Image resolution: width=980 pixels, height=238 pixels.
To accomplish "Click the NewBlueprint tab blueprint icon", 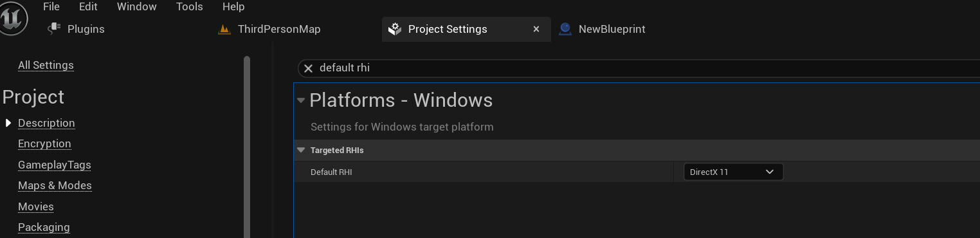I will click(565, 29).
